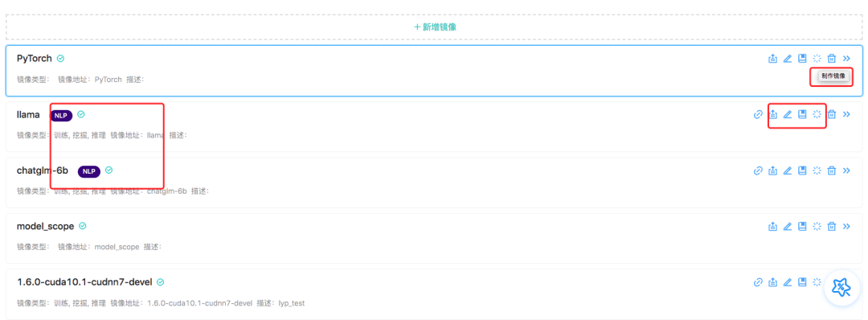Image resolution: width=868 pixels, height=320 pixels.
Task: Delete the model_scope image via the trash icon
Action: tap(831, 227)
